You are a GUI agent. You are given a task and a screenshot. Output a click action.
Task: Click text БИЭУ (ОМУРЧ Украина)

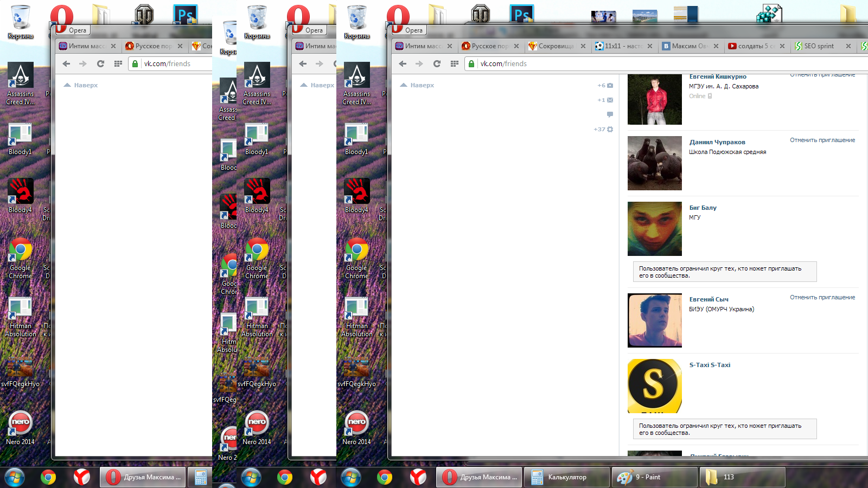tap(722, 309)
